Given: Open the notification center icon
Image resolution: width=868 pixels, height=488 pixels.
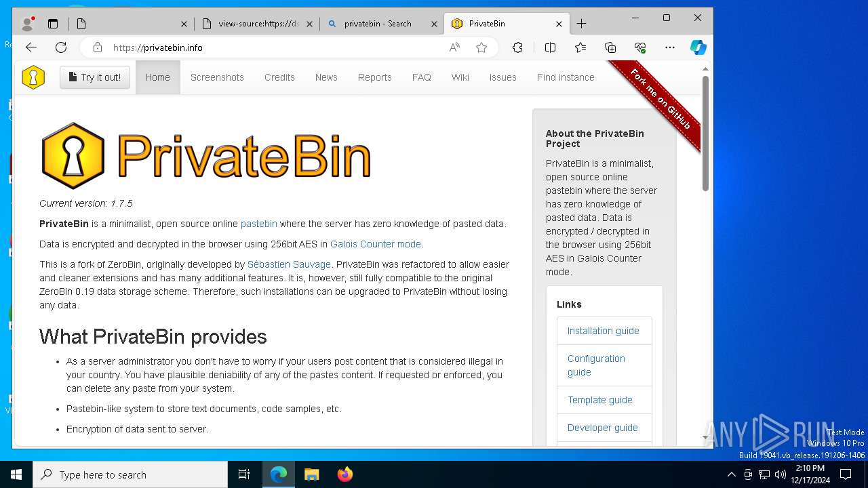Looking at the screenshot, I should click(846, 474).
